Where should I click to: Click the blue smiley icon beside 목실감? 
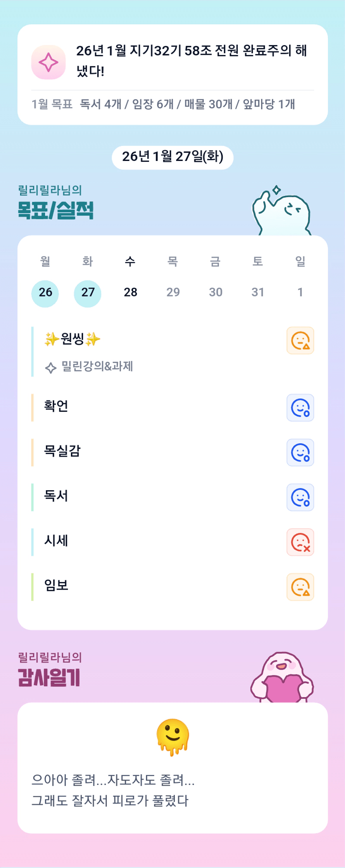300,452
